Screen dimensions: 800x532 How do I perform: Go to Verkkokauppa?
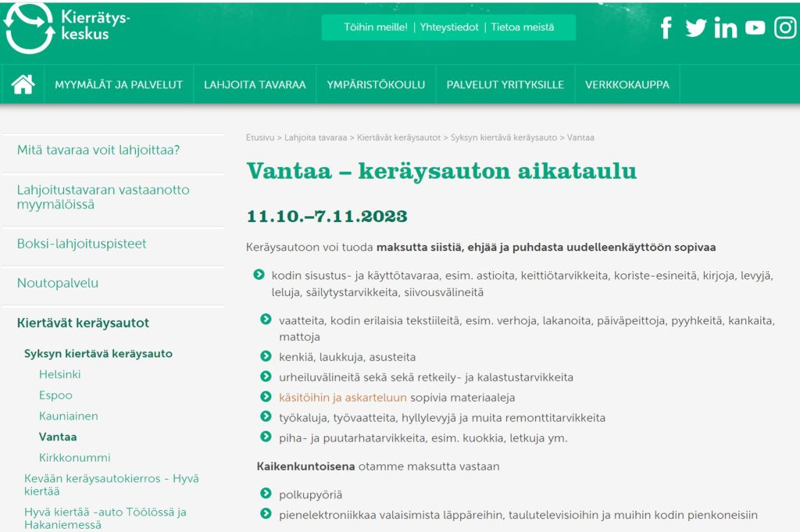(x=627, y=84)
